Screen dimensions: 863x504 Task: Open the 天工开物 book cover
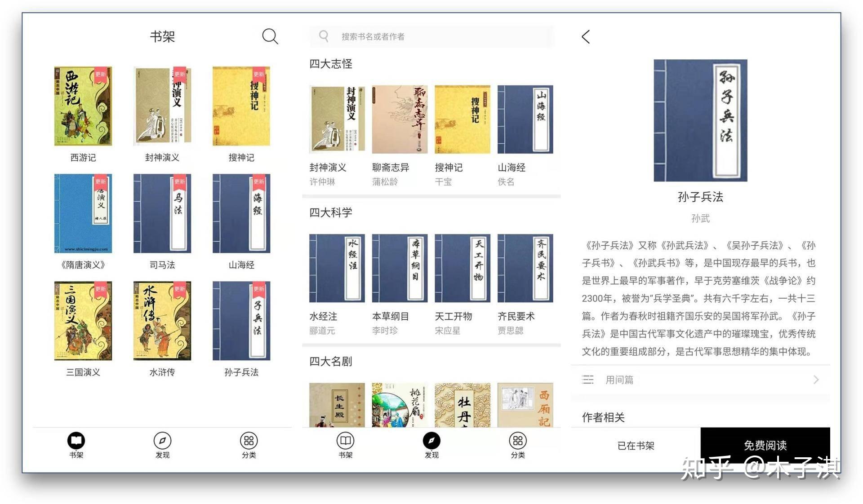pos(462,268)
